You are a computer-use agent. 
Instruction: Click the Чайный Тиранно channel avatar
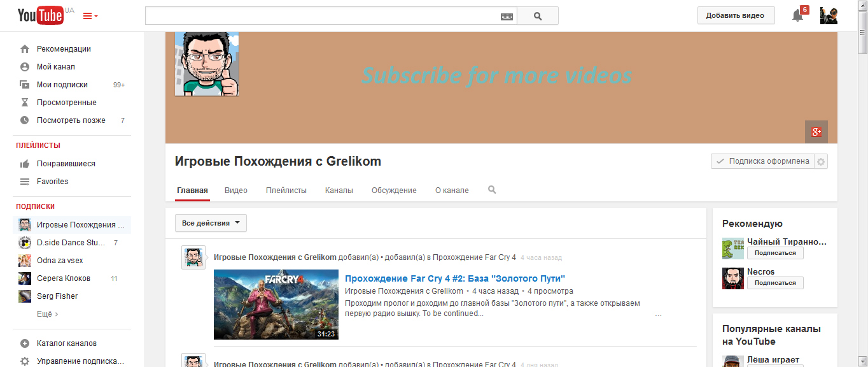[733, 248]
